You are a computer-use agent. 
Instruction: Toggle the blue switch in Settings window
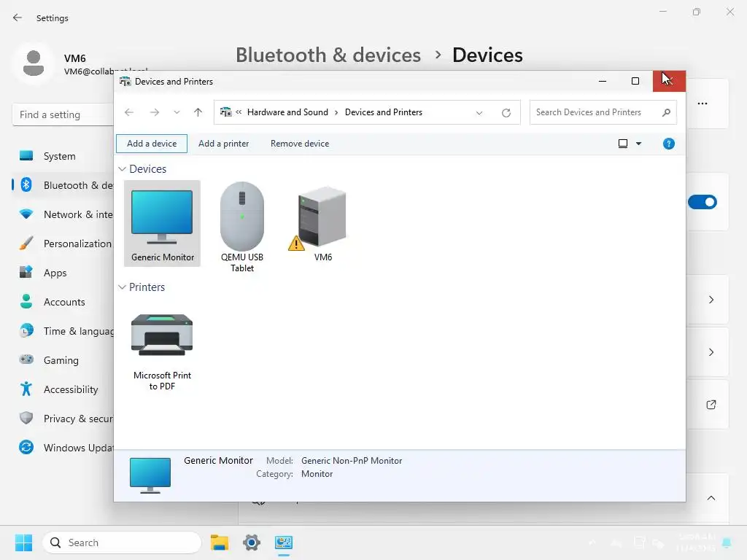[703, 202]
